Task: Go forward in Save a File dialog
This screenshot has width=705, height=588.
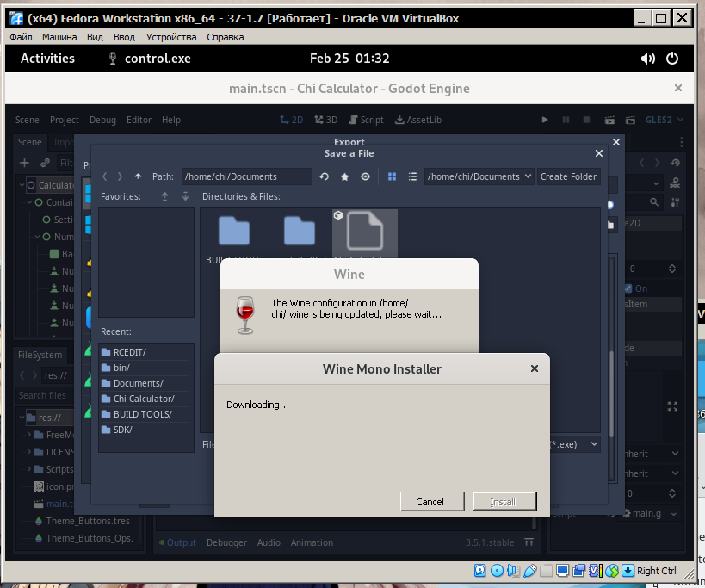Action: coord(120,176)
